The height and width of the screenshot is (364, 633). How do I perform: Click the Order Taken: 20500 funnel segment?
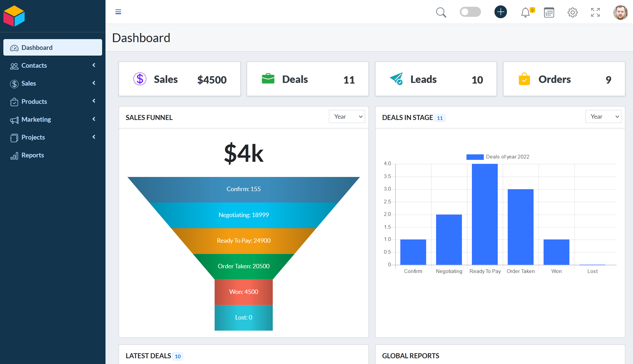244,267
